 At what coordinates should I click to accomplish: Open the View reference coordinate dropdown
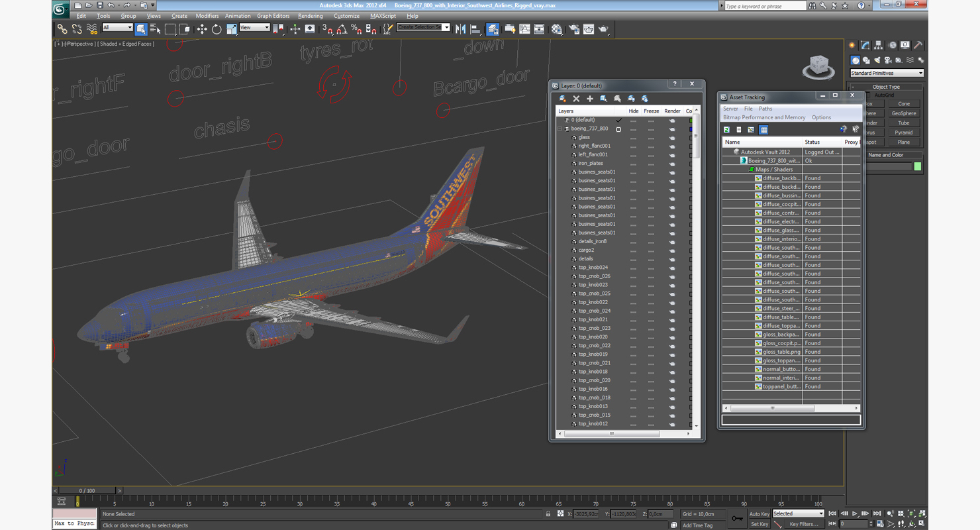(x=254, y=28)
